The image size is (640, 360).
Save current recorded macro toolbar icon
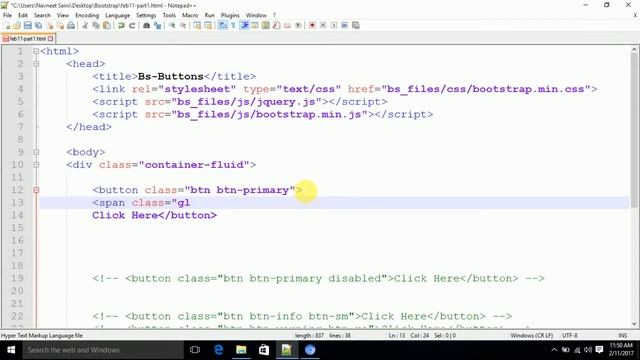pos(356,25)
